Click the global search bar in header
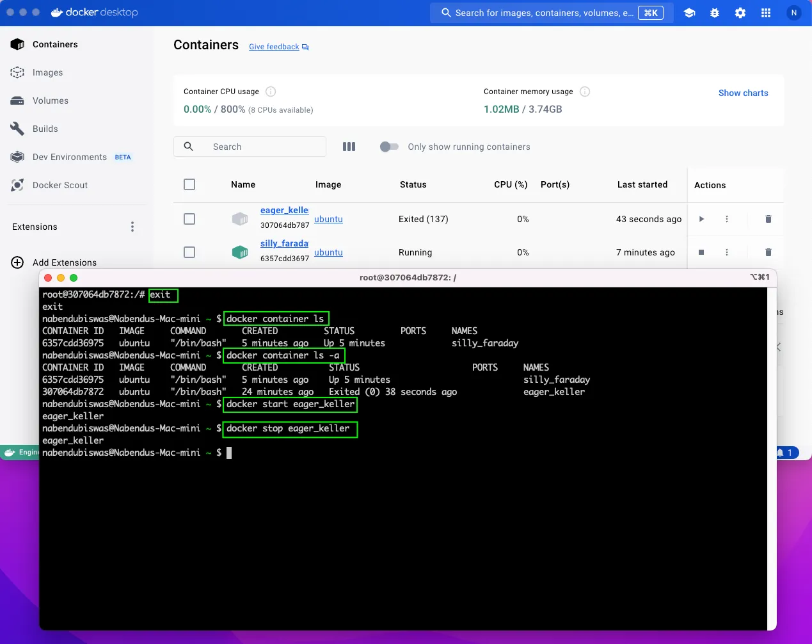 [552, 13]
